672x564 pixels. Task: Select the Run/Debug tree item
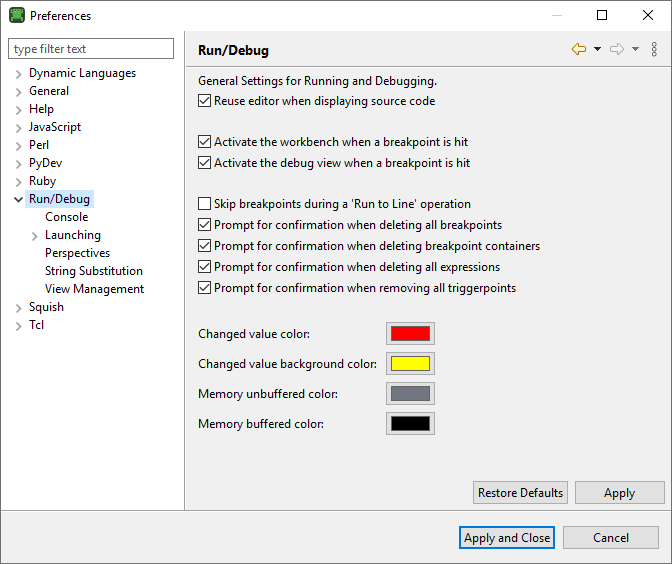(x=60, y=199)
